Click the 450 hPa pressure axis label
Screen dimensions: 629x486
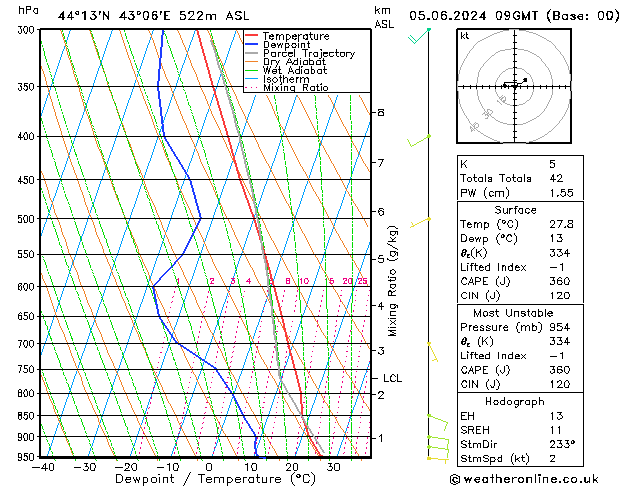point(28,180)
